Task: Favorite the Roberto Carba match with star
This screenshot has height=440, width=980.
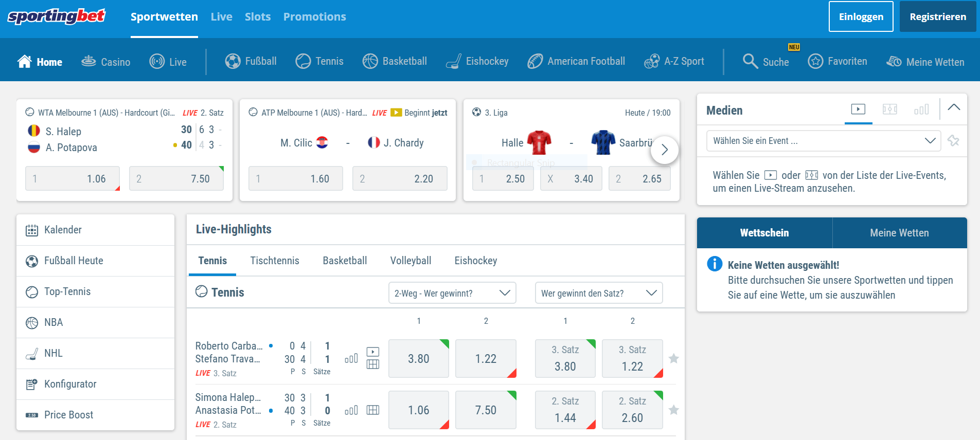Action: 673,359
